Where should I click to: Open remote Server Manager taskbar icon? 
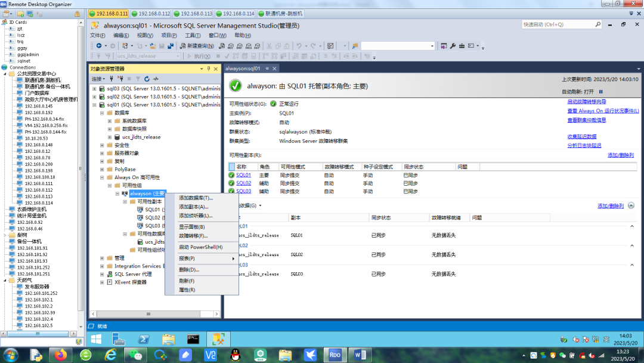point(119,339)
